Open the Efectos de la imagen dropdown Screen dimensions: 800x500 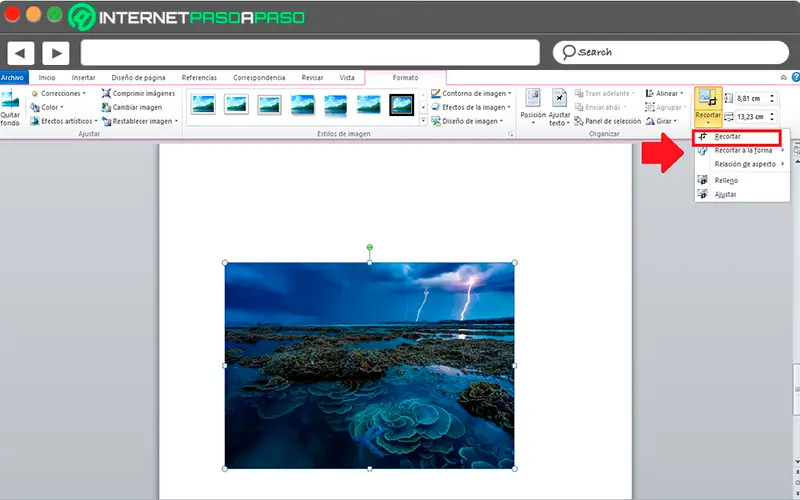pos(471,107)
